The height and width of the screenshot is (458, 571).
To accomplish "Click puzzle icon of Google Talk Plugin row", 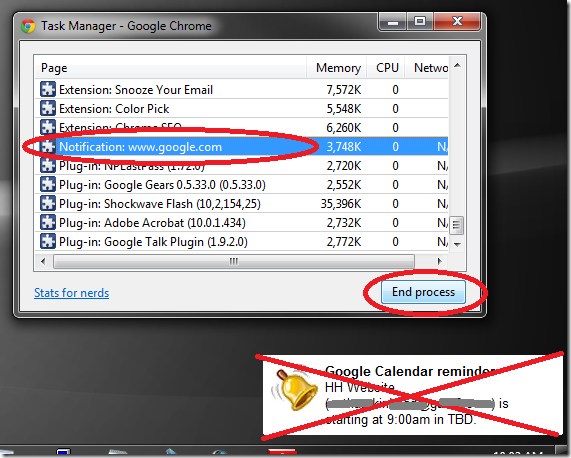I will (x=48, y=241).
